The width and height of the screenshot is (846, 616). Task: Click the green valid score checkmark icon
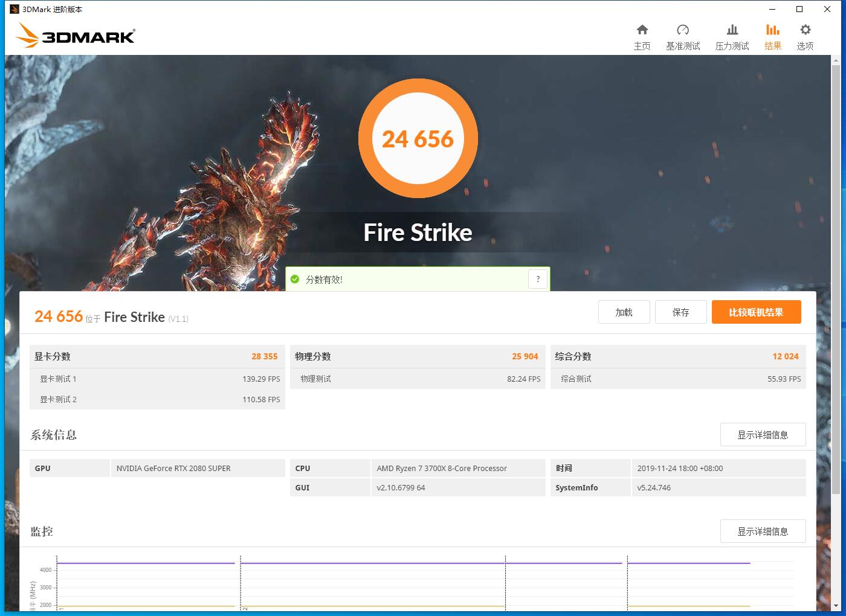pyautogui.click(x=295, y=279)
